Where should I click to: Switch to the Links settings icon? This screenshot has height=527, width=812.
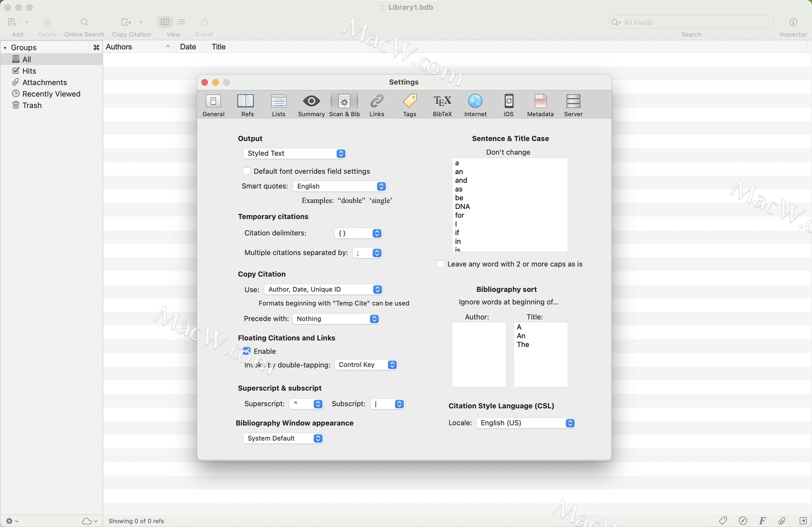click(x=376, y=105)
